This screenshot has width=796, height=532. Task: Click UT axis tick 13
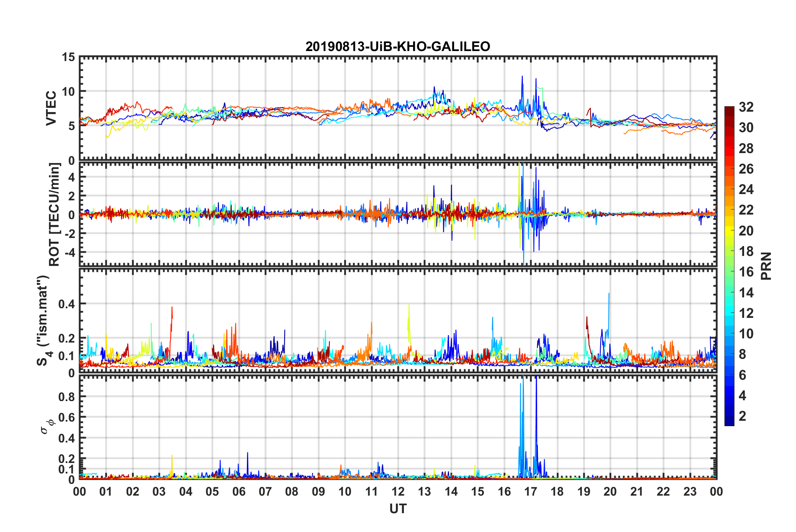(424, 491)
